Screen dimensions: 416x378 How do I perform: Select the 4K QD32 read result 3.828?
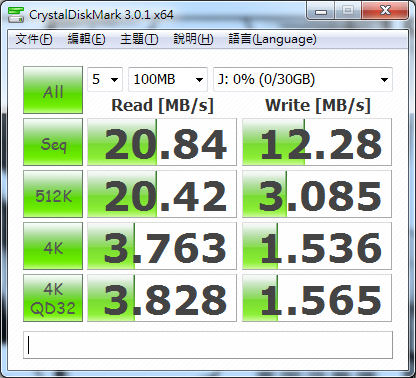point(162,298)
